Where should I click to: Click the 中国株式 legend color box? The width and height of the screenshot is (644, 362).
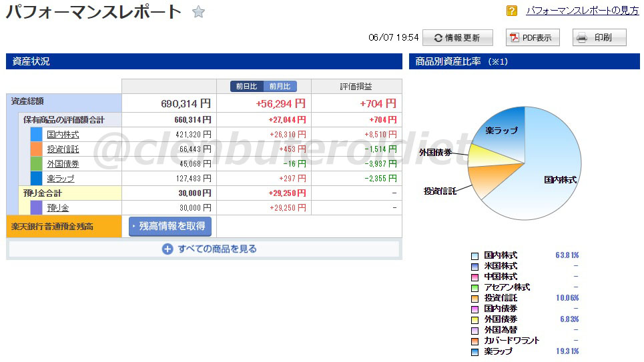click(474, 277)
